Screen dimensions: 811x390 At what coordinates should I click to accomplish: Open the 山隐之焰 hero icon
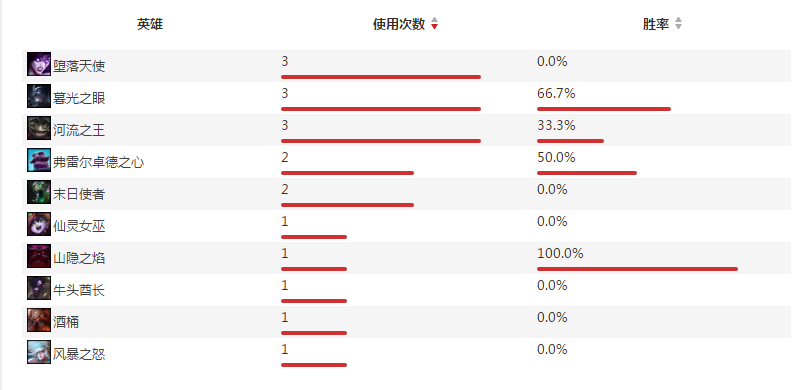pos(39,257)
